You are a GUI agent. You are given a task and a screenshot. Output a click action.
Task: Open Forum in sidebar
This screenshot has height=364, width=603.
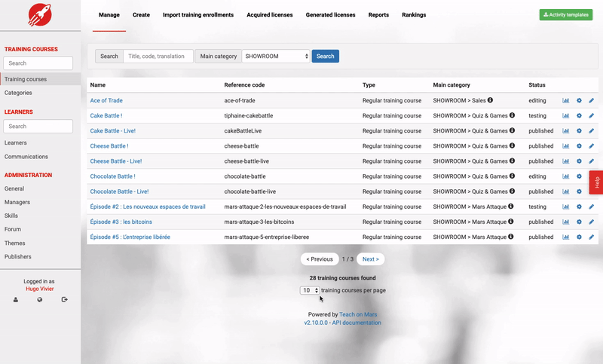13,229
